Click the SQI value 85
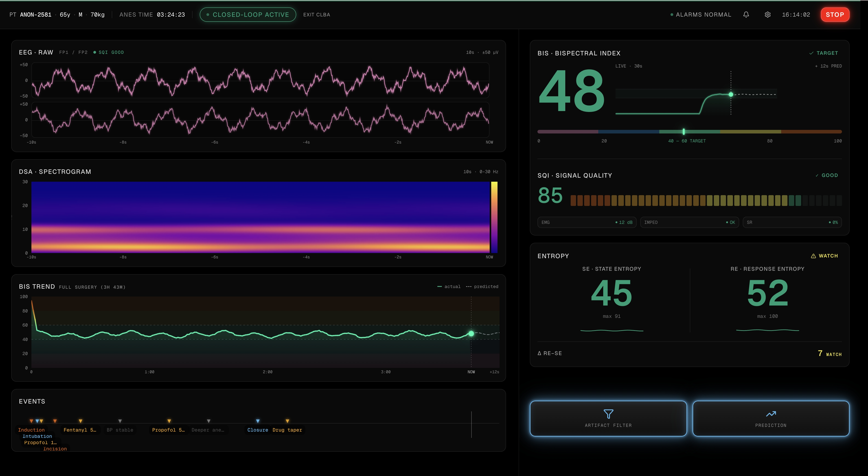 (x=550, y=195)
